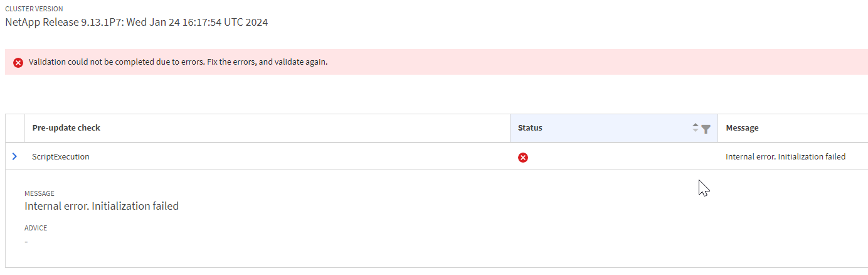
Task: Click the MESSAGE label in expanded details
Action: click(40, 193)
